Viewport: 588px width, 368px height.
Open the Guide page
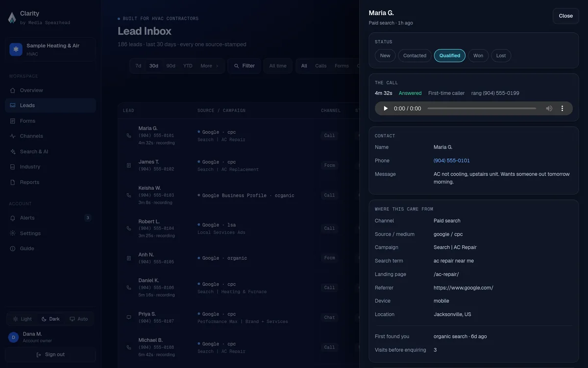tap(50, 249)
